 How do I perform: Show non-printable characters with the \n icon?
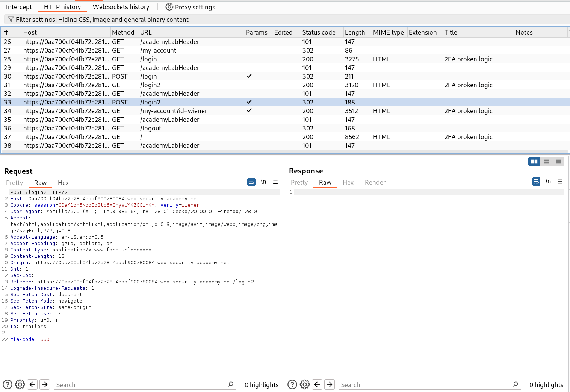(x=263, y=182)
